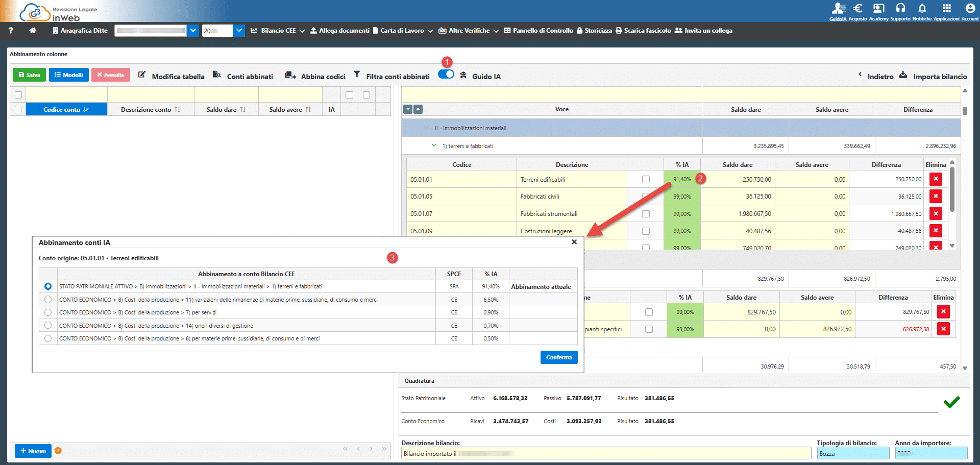Open Pannello di Controllo
The height and width of the screenshot is (465, 980).
point(538,31)
